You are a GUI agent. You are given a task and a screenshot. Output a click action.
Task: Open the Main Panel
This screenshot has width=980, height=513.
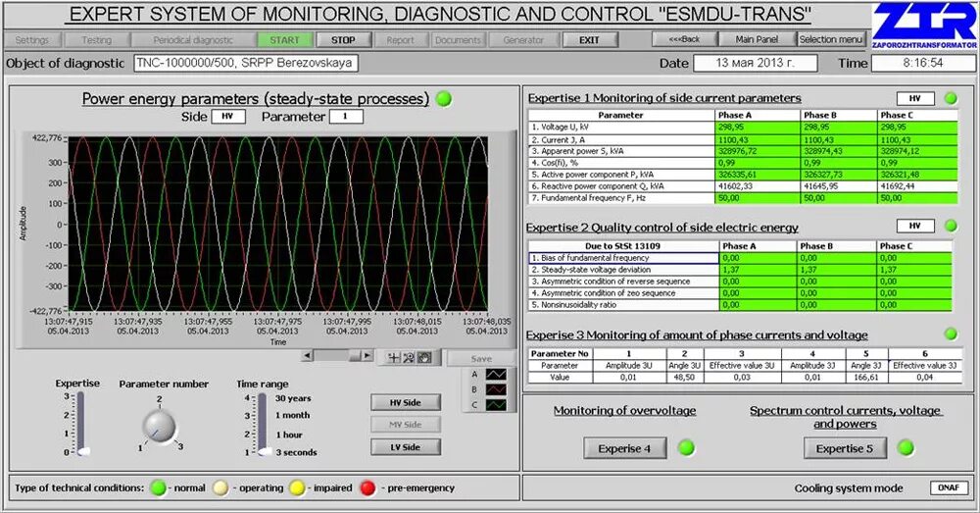[x=757, y=39]
